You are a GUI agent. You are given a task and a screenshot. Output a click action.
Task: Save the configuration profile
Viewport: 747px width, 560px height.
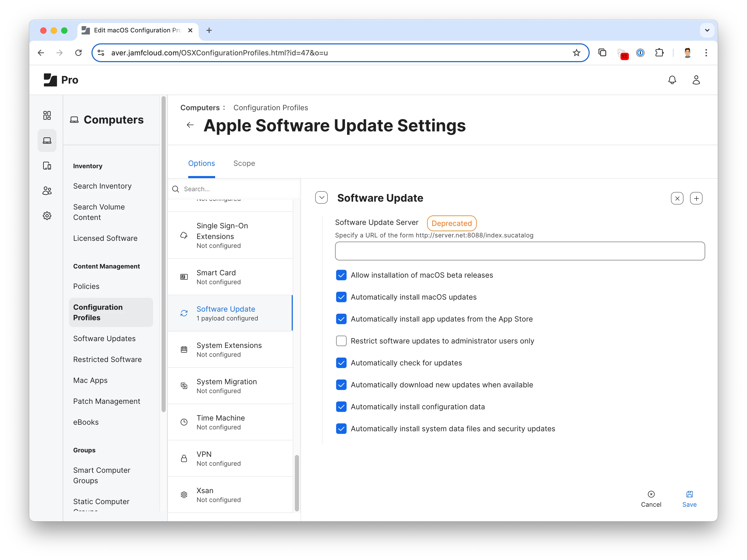point(689,499)
